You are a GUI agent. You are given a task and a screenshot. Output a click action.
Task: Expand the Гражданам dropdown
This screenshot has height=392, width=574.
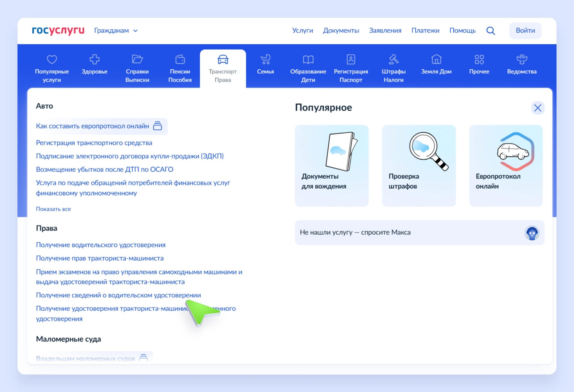click(116, 31)
